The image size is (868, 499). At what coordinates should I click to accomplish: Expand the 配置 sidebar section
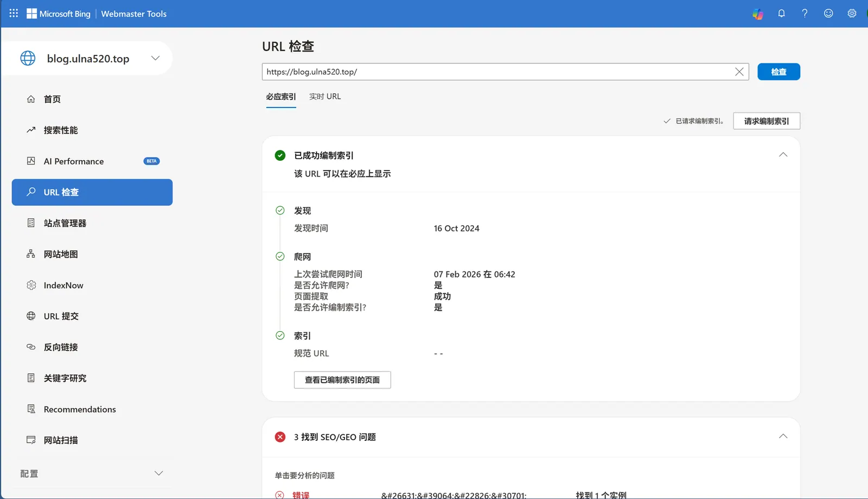[158, 473]
